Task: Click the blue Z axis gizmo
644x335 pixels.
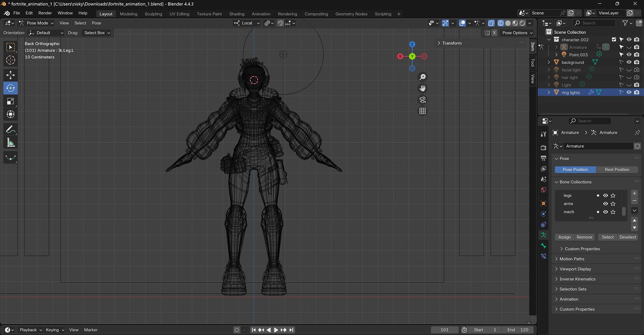Action: (x=412, y=44)
